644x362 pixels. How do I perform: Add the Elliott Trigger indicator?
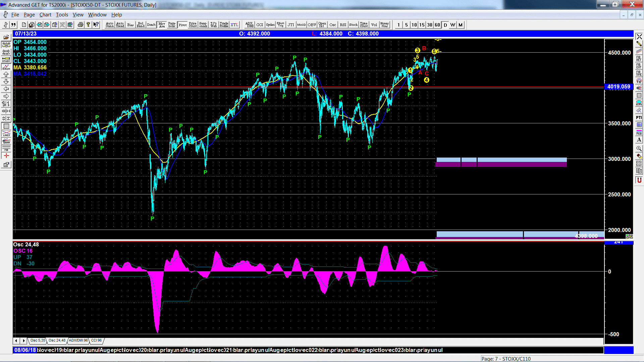point(281,25)
